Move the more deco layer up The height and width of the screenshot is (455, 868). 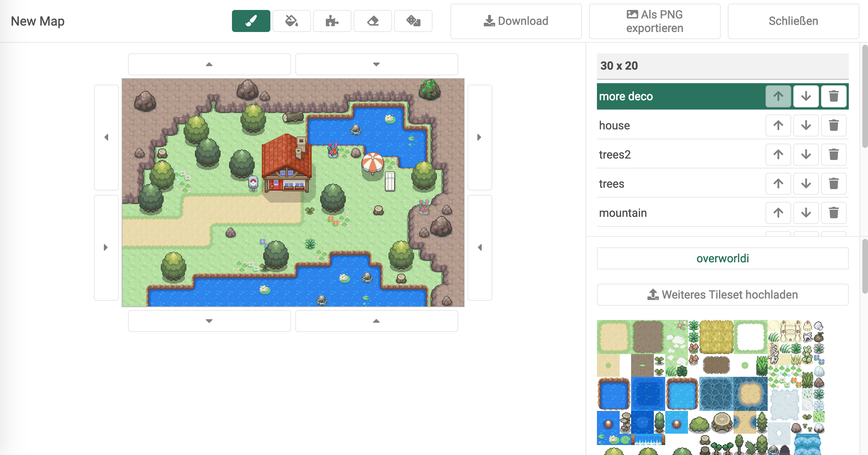778,96
